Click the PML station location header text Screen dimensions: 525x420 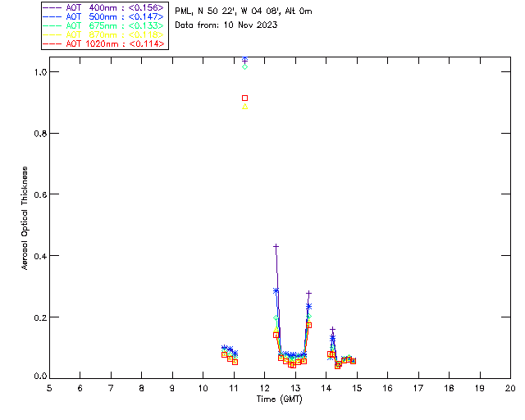244,11
